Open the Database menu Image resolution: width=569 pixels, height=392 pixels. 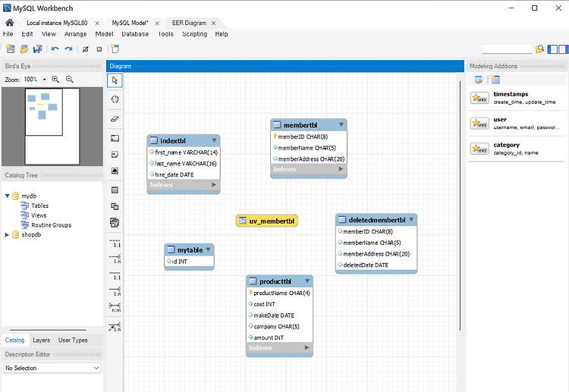pos(135,34)
